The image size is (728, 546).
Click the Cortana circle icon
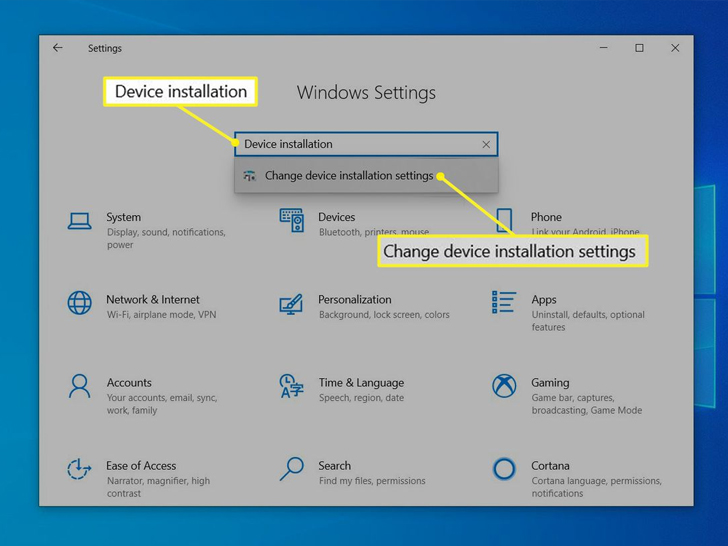504,469
